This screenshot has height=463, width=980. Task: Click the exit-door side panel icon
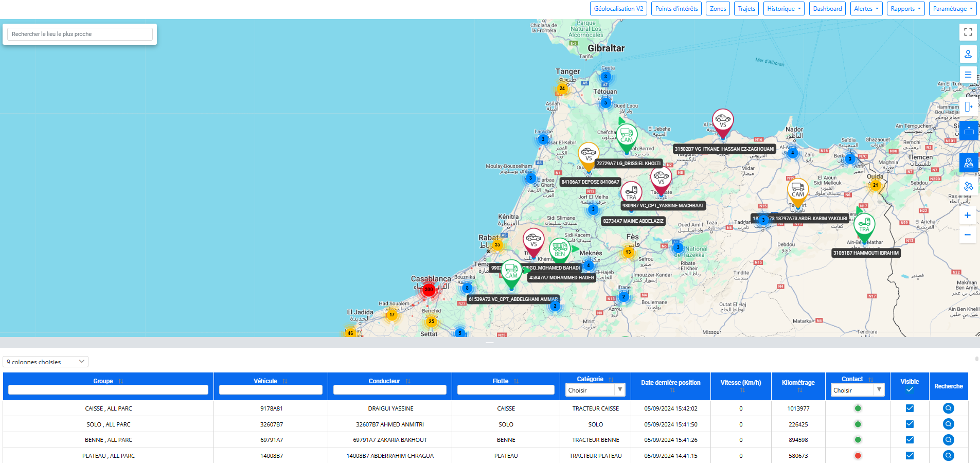[x=968, y=106]
